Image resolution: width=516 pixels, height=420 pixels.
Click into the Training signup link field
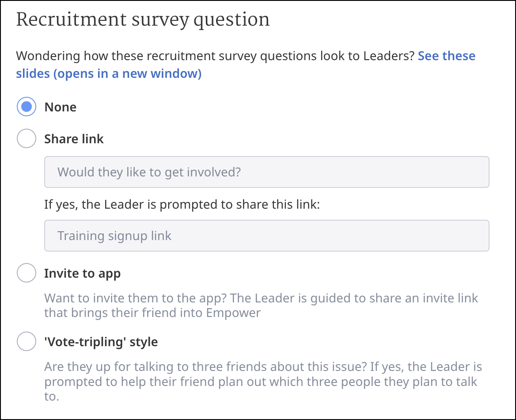point(266,236)
